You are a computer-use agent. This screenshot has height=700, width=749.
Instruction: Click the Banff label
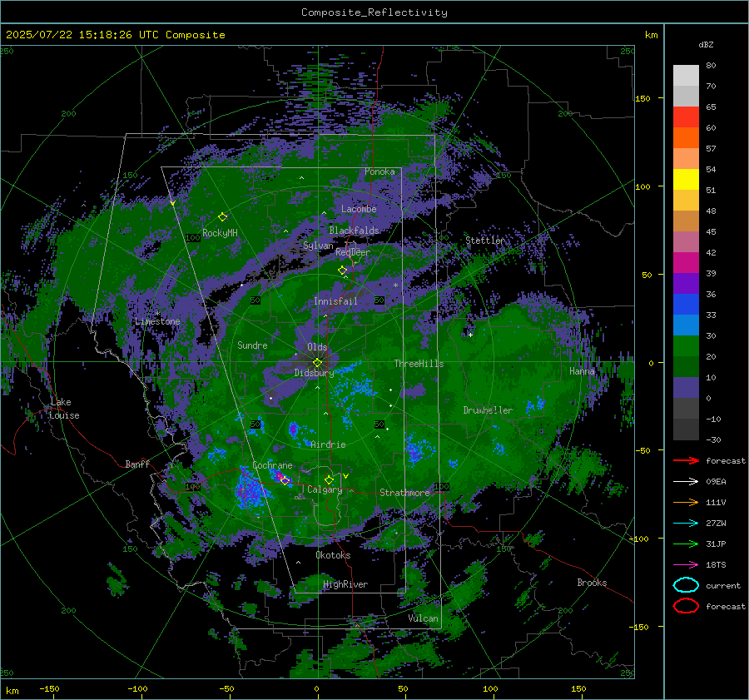click(137, 464)
